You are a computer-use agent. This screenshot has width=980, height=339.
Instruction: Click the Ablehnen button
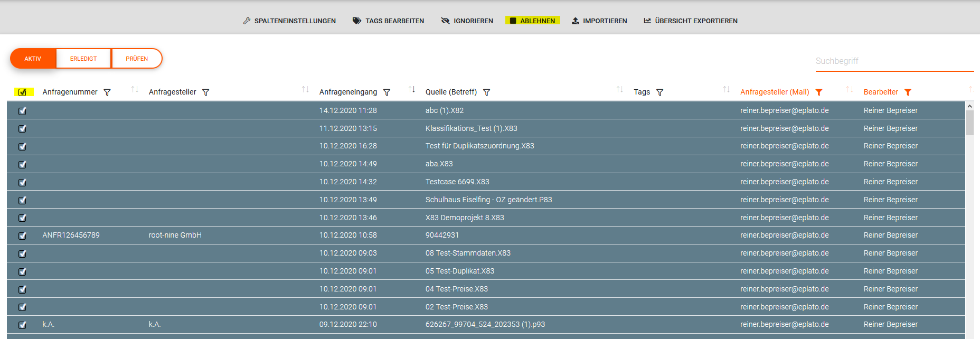(x=532, y=21)
